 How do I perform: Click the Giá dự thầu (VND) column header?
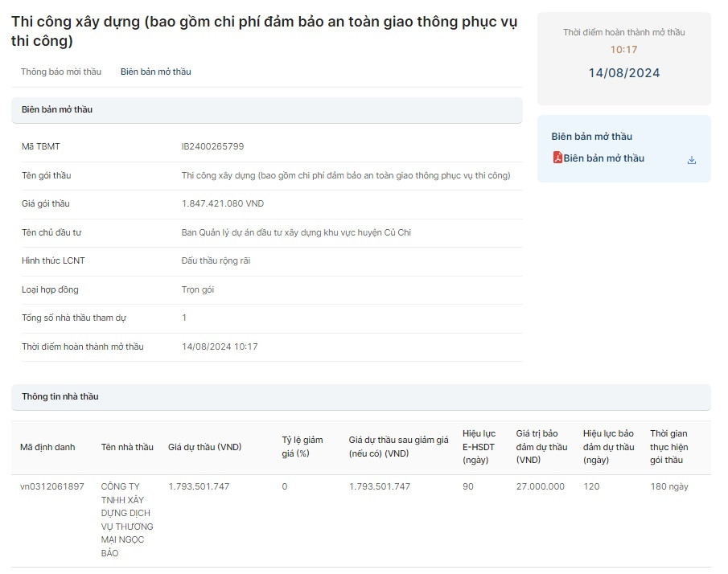(x=204, y=447)
